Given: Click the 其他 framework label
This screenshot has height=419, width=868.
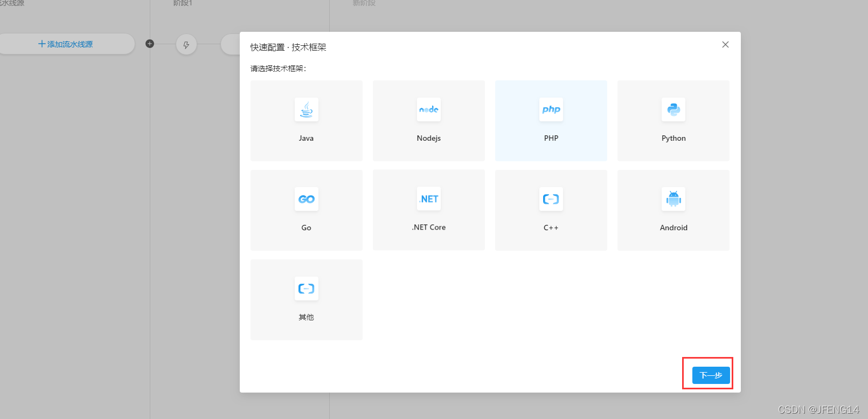Looking at the screenshot, I should click(x=306, y=317).
